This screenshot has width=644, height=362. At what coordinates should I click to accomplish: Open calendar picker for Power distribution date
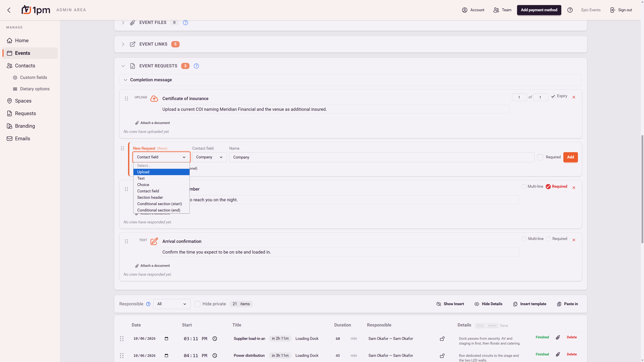167,355
